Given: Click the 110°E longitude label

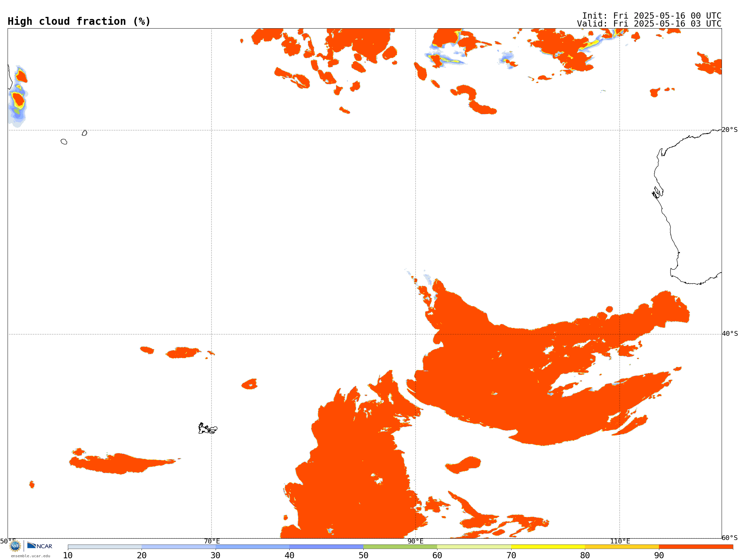Looking at the screenshot, I should pos(620,541).
